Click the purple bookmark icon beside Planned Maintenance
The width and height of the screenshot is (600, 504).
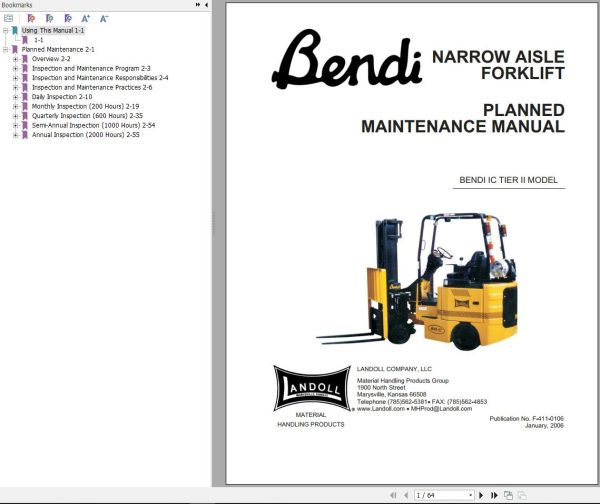[15, 49]
